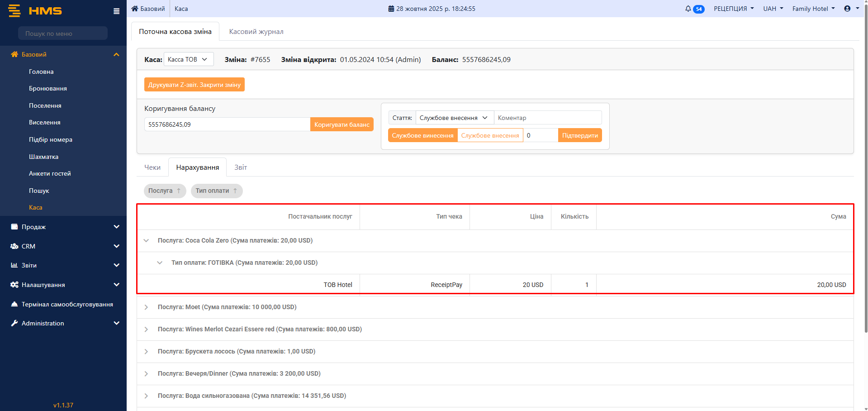Screen dimensions: 868x411
Task: Expand the Послуга: Moet row
Action: click(146, 307)
